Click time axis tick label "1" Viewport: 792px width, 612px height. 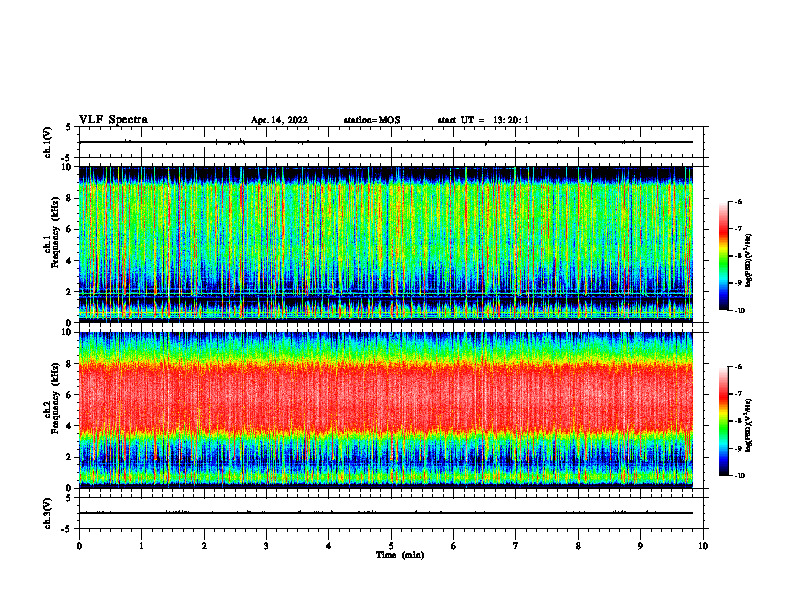coord(141,546)
